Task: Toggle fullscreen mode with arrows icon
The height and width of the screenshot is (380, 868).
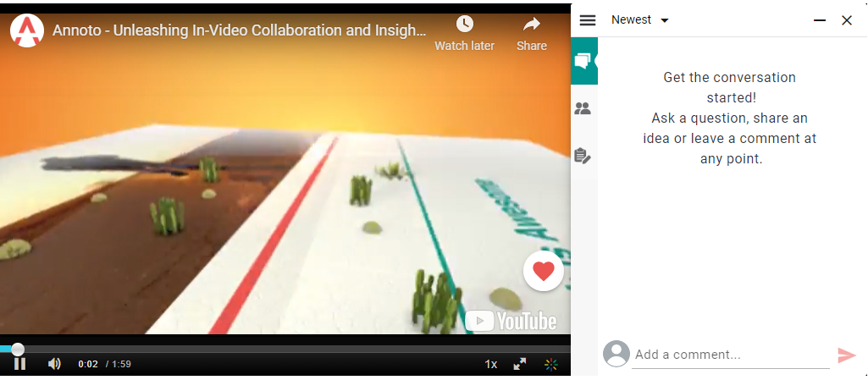Action: point(520,364)
